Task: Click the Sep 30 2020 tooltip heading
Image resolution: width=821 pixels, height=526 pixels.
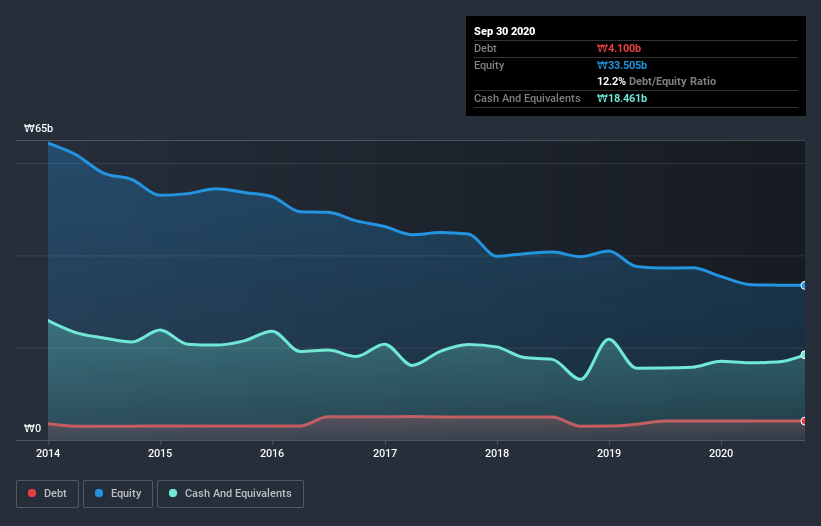Action: (505, 31)
